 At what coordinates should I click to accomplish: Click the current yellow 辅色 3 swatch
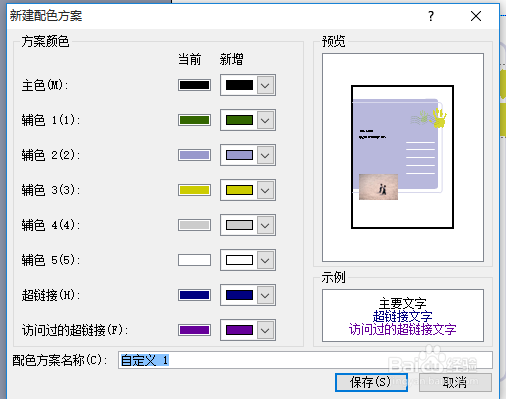coord(194,190)
